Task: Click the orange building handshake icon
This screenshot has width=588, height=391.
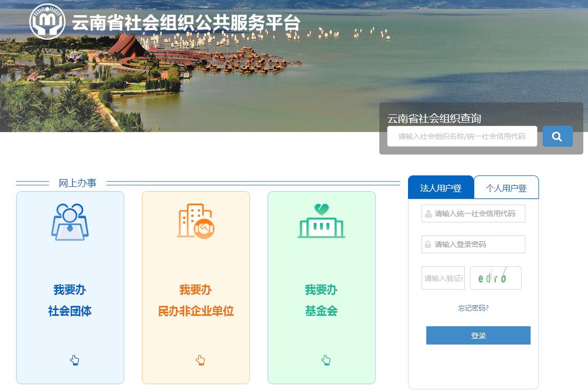Action: click(196, 221)
